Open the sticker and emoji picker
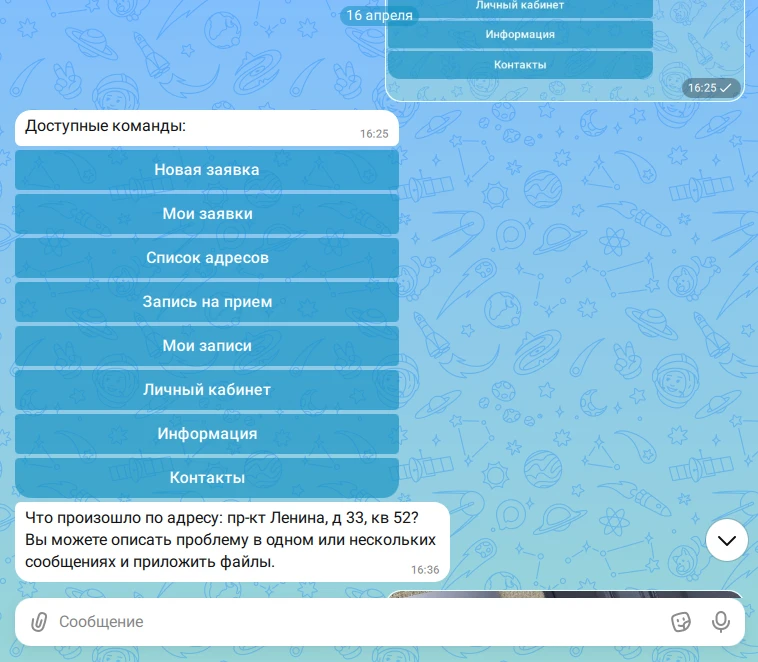The image size is (758, 662). point(681,622)
